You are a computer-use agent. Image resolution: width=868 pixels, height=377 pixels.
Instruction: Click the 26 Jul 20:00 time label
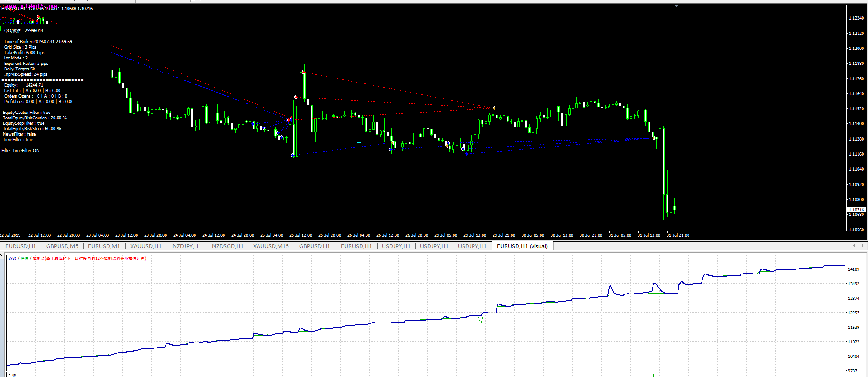[x=417, y=235]
